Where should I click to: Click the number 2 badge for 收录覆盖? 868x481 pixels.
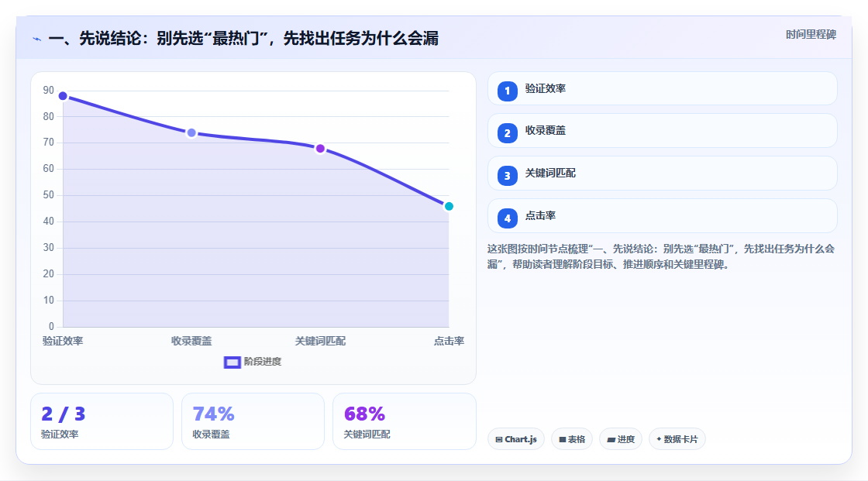coord(507,133)
